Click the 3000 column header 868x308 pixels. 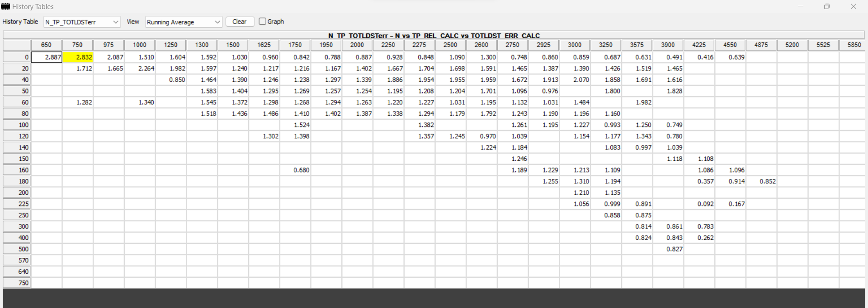[x=575, y=45]
